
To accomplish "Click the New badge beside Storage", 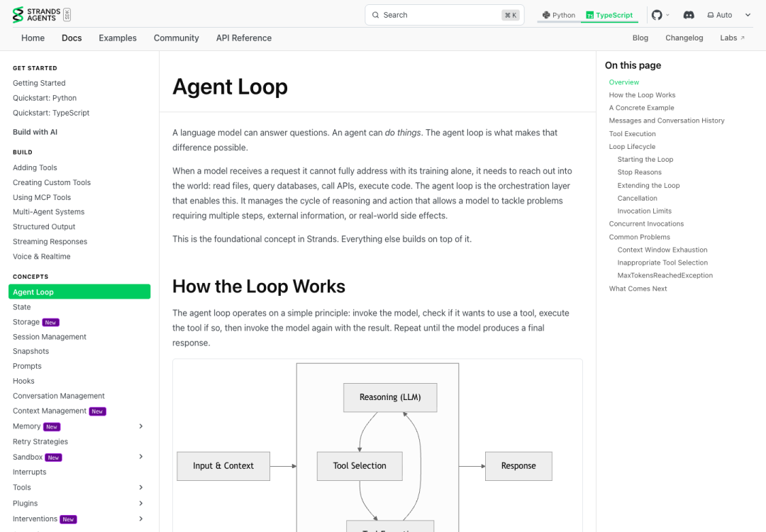I will point(51,323).
